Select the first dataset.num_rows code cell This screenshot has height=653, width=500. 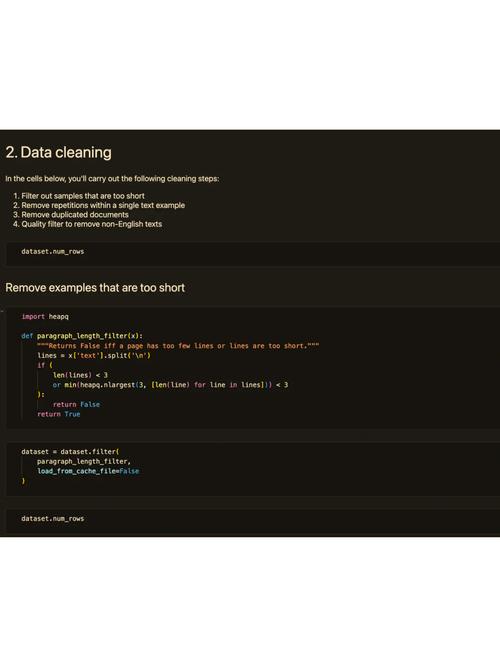[253, 253]
